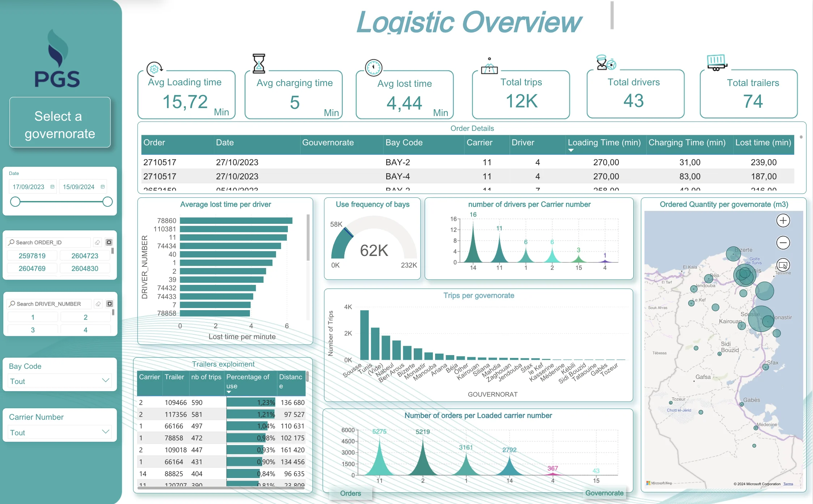This screenshot has width=813, height=504.
Task: Open the map Terms link
Action: [788, 484]
